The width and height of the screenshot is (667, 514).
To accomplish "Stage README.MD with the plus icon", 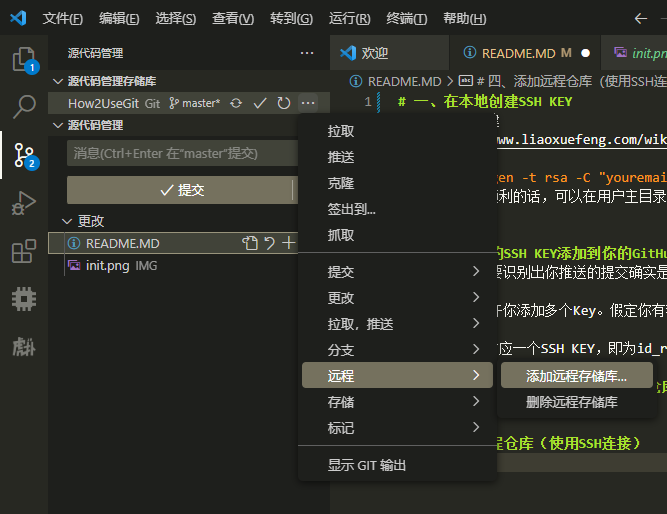I will click(x=289, y=243).
